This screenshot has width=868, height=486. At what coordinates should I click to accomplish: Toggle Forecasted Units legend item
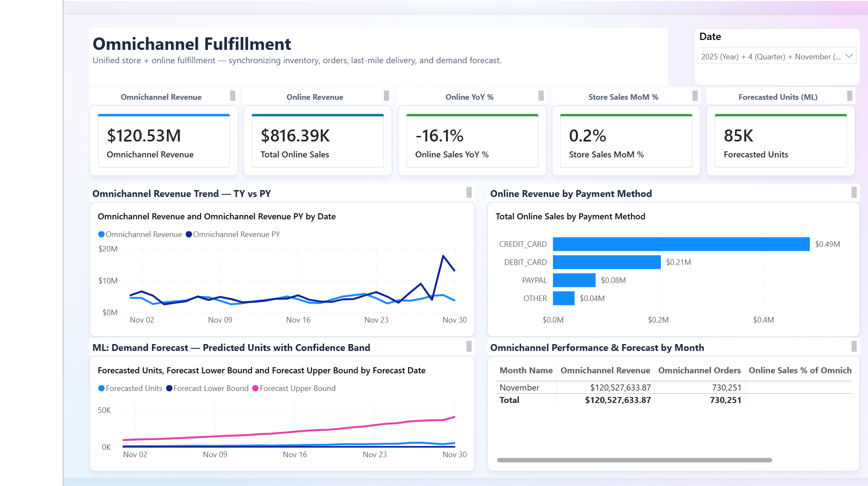(x=130, y=388)
